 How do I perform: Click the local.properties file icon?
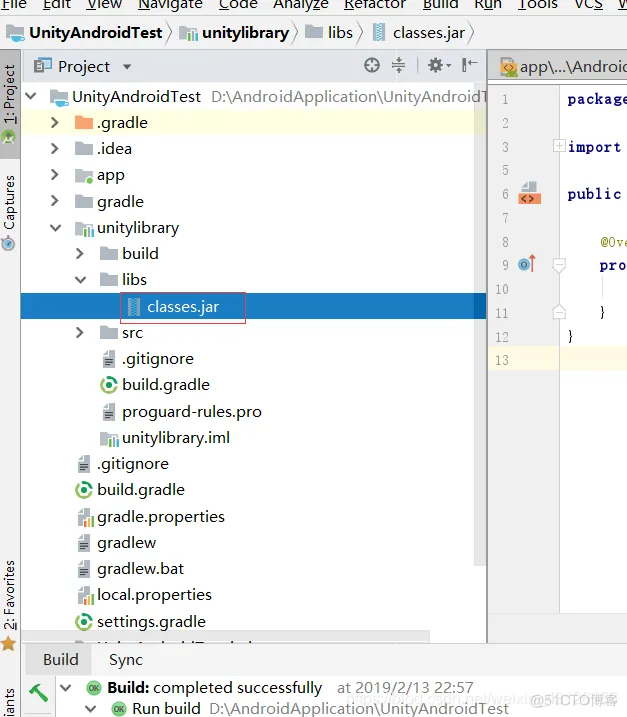(86, 595)
